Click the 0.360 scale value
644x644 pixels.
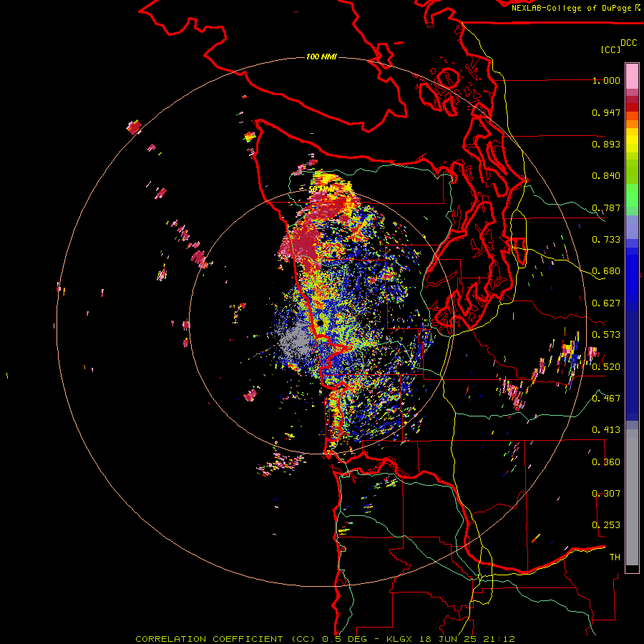606,462
